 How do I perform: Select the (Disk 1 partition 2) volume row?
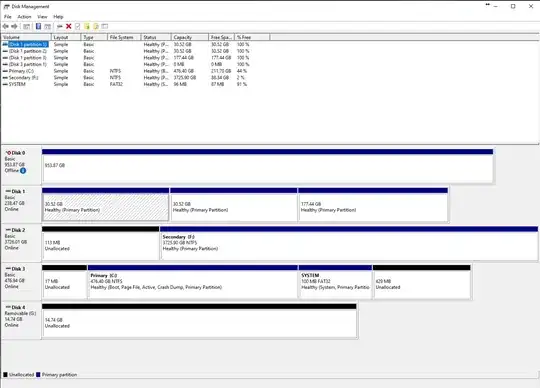28,51
